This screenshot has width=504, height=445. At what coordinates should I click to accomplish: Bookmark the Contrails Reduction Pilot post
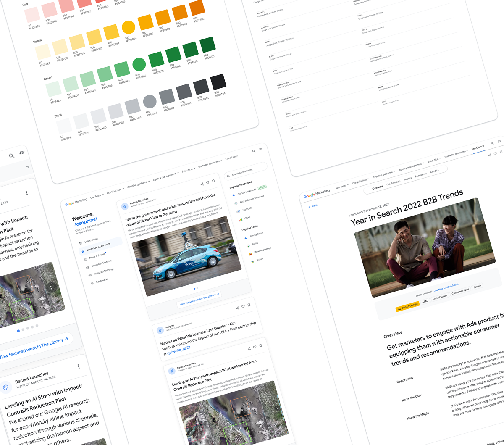[261, 345]
